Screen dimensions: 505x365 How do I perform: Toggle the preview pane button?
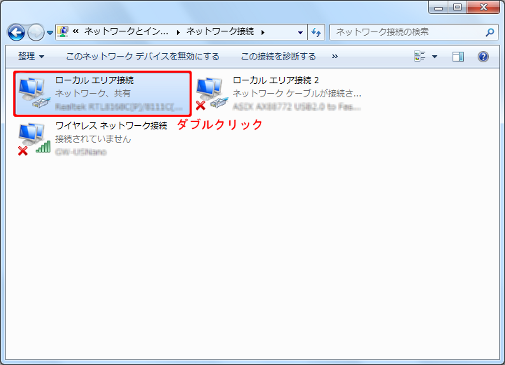coord(458,57)
